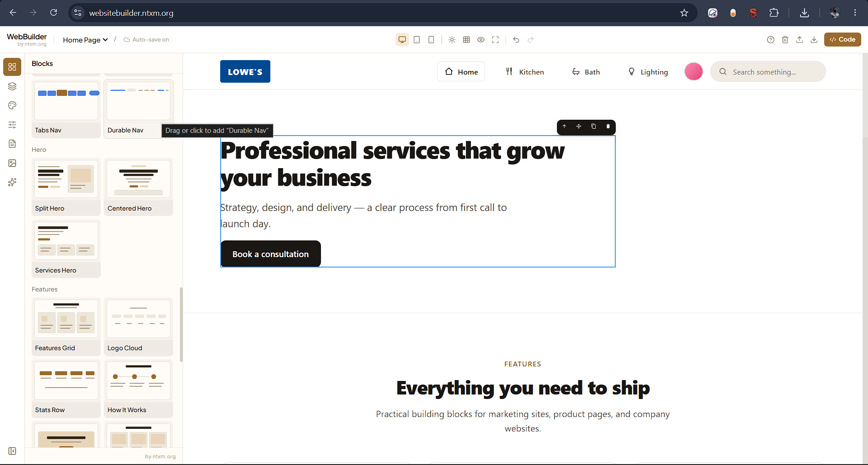Delete the selected hero block
This screenshot has height=465, width=868.
pos(608,127)
